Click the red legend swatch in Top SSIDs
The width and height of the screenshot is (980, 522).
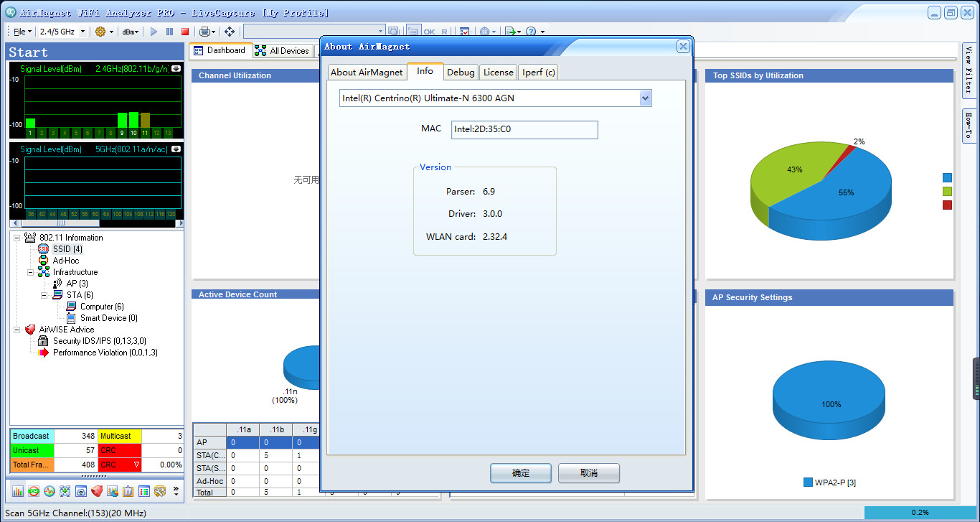[x=947, y=205]
